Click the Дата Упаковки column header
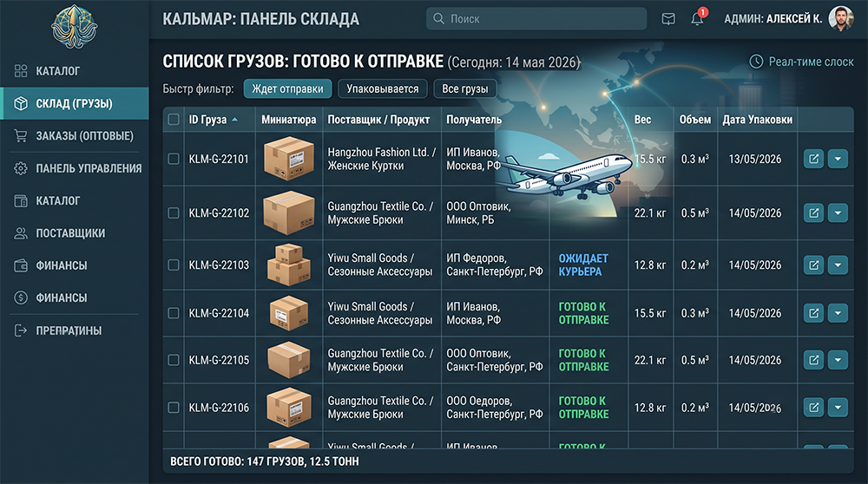 pyautogui.click(x=757, y=120)
